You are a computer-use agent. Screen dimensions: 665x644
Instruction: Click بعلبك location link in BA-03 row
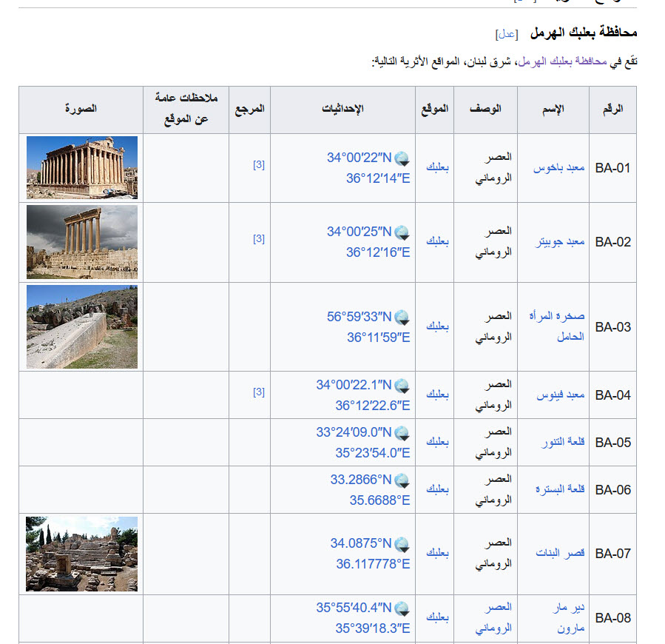437,326
